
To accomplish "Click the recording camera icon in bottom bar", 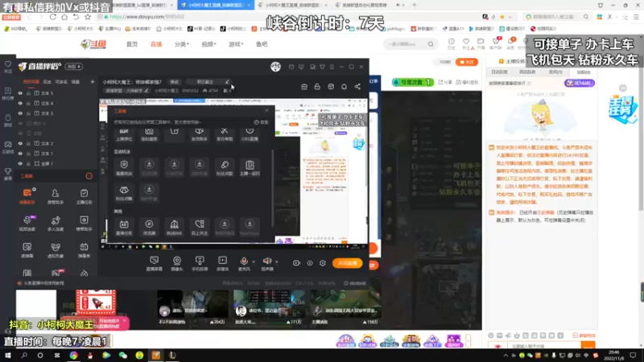I will 296,263.
